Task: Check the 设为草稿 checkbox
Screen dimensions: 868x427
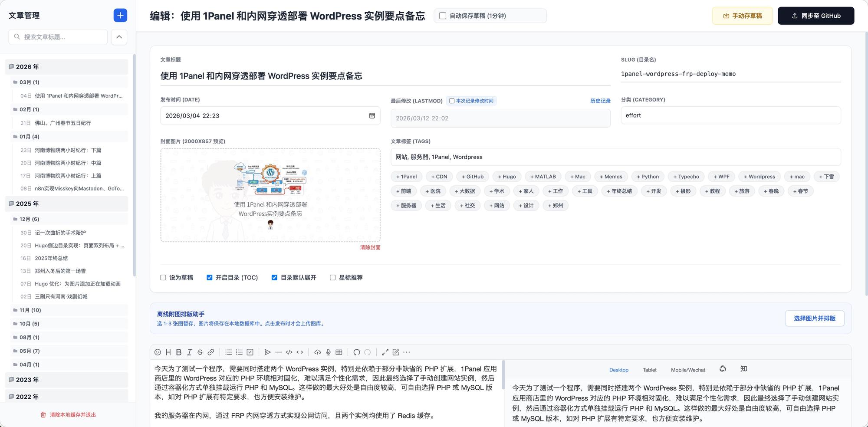Action: (163, 278)
